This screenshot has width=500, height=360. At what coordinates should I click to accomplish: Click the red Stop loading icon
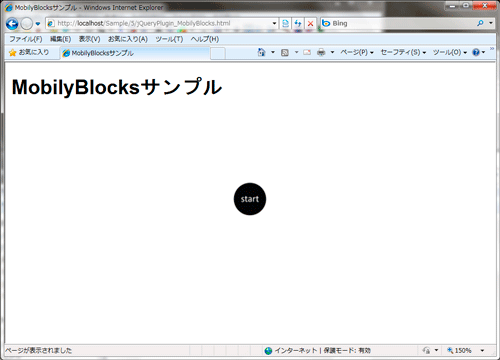pyautogui.click(x=310, y=23)
